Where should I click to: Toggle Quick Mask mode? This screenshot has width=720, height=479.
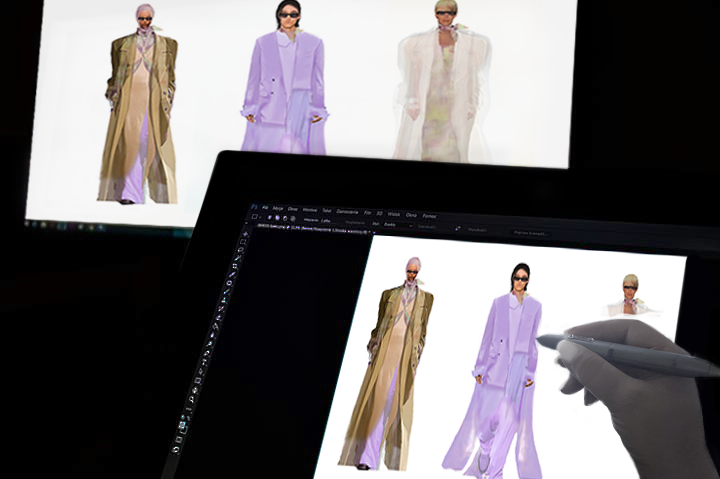coord(179,439)
